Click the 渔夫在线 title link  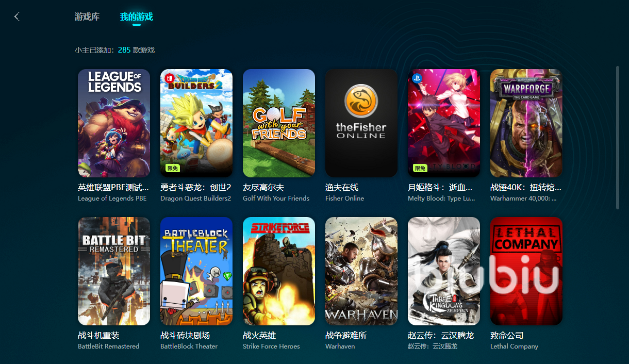342,187
